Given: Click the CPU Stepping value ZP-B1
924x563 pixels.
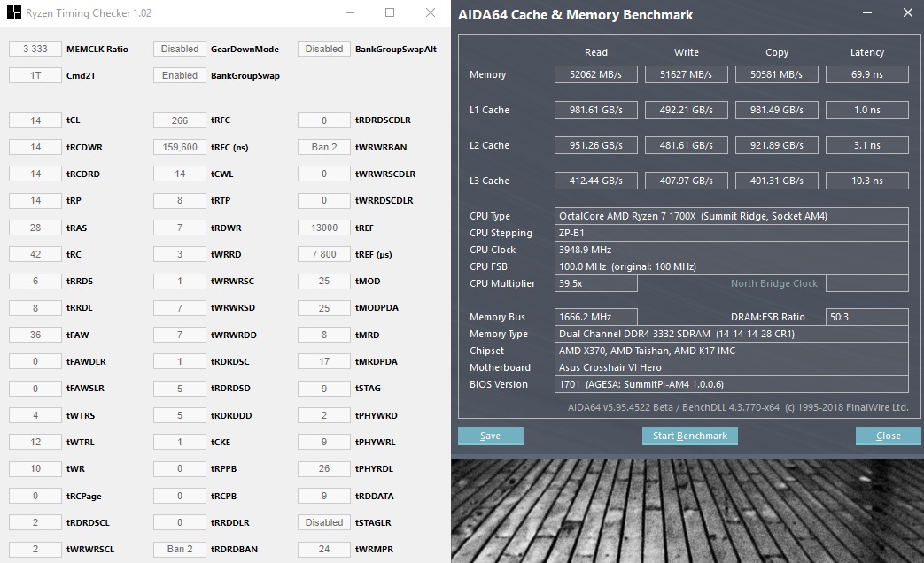Looking at the screenshot, I should coord(731,233).
